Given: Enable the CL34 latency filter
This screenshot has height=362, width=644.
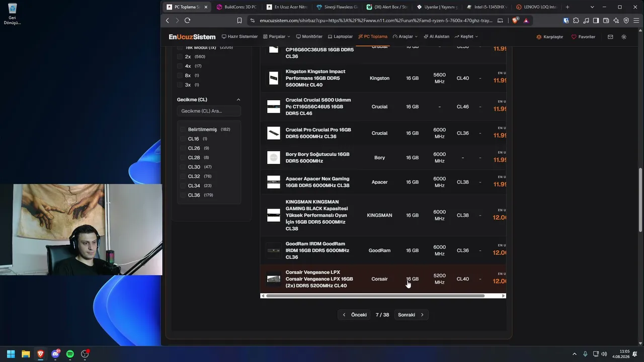Looking at the screenshot, I should [183, 186].
